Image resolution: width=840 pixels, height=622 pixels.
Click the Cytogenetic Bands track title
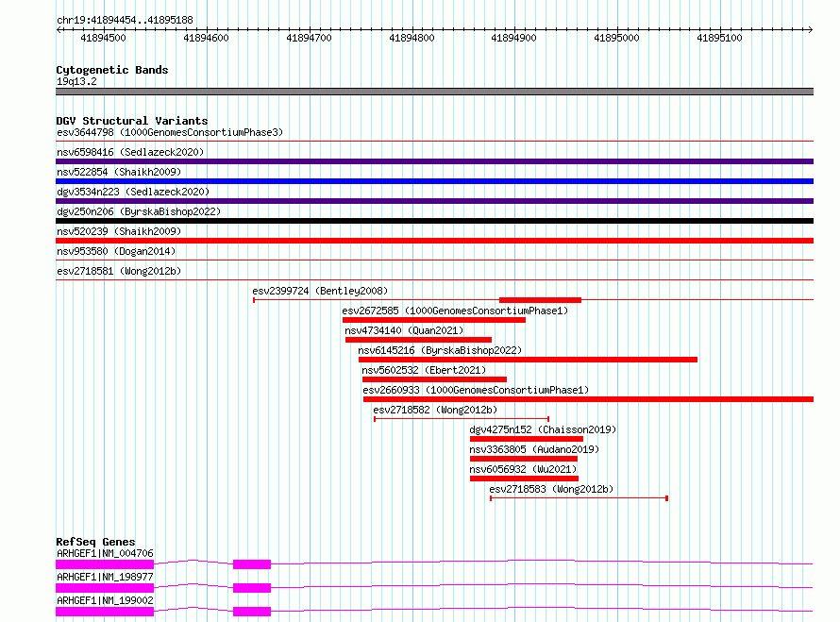click(x=112, y=70)
